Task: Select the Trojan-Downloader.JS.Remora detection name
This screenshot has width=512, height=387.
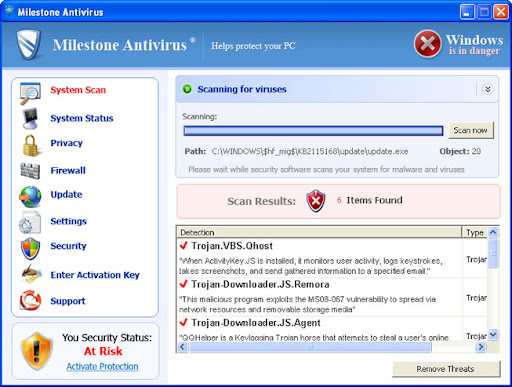Action: (260, 284)
